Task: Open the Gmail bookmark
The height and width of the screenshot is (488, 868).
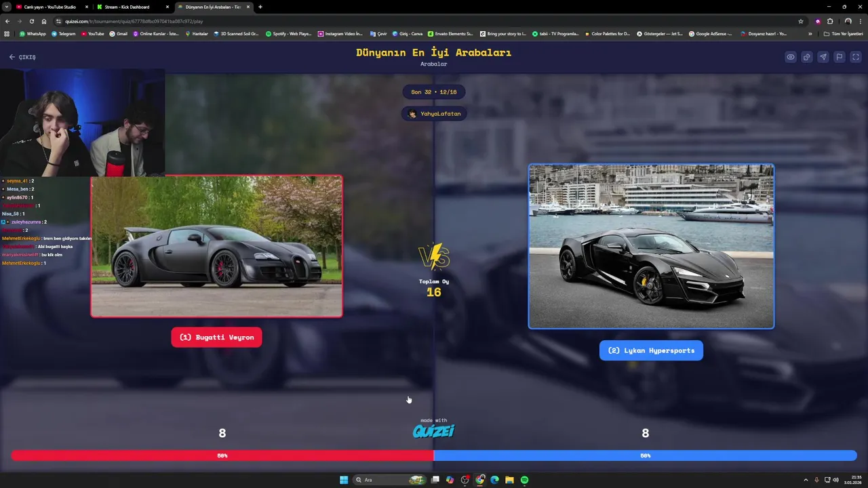Action: pos(119,34)
